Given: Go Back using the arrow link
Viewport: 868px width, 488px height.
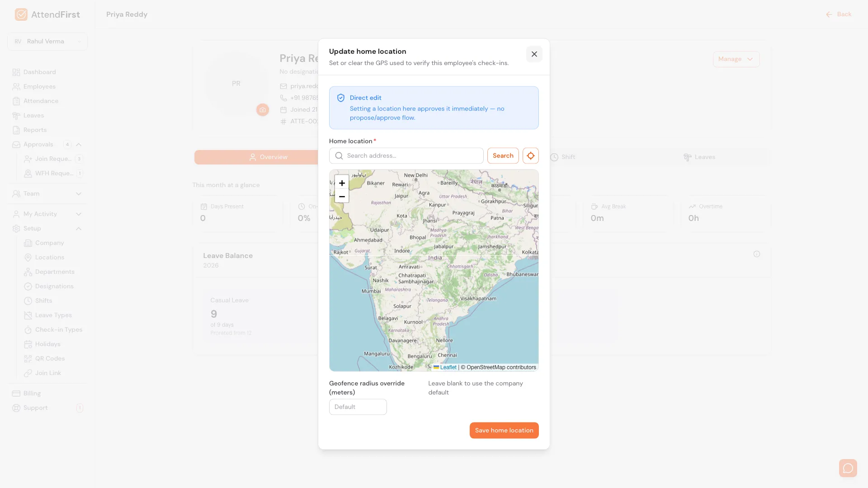Looking at the screenshot, I should [838, 14].
